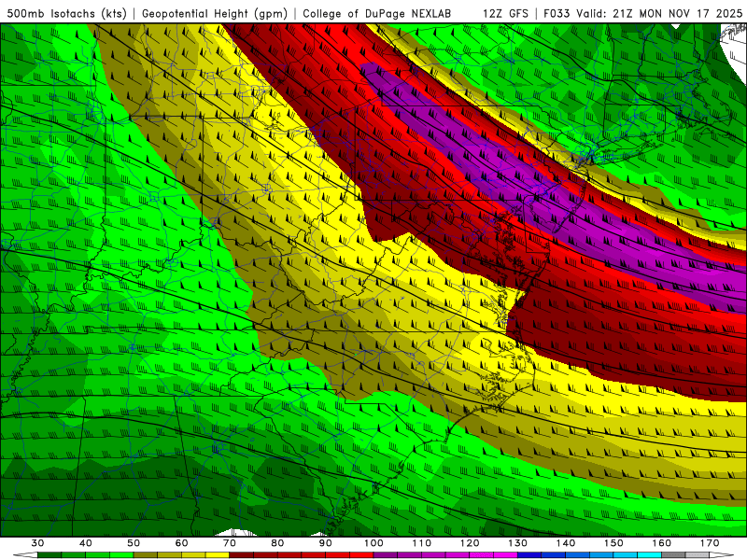747x560 pixels.
Task: Click the '140' colorbar scale label
Action: (566, 543)
